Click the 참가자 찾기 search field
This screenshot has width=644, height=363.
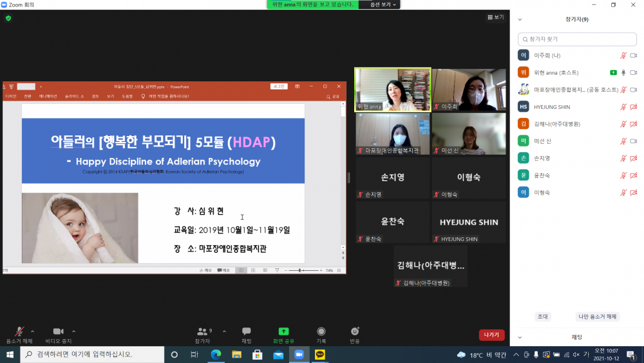pyautogui.click(x=577, y=39)
